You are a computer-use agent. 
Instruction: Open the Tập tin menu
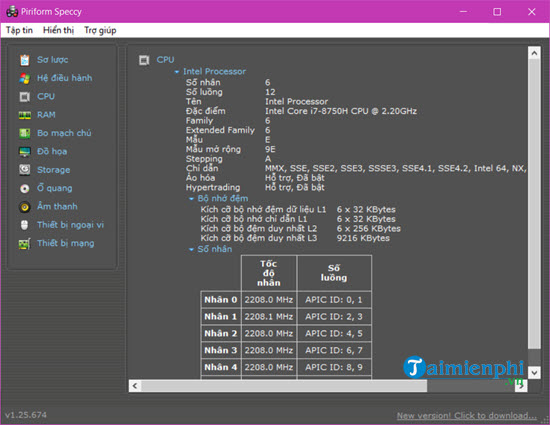click(19, 30)
